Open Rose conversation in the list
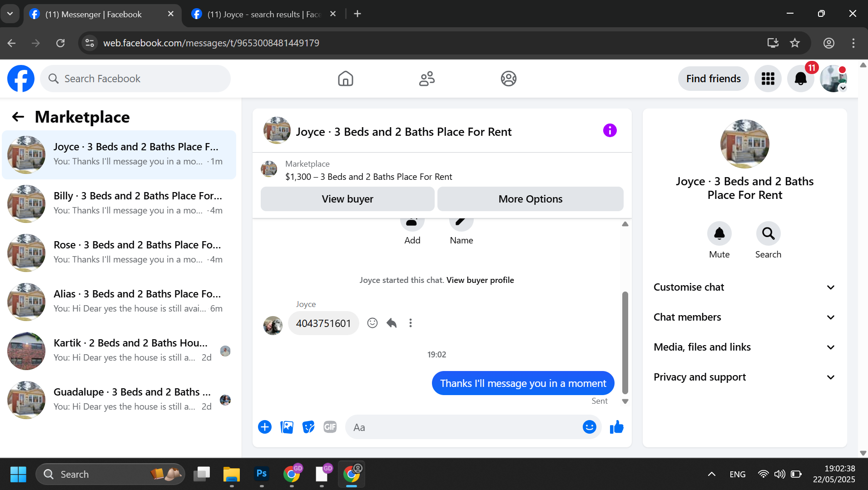The image size is (868, 490). coord(119,252)
